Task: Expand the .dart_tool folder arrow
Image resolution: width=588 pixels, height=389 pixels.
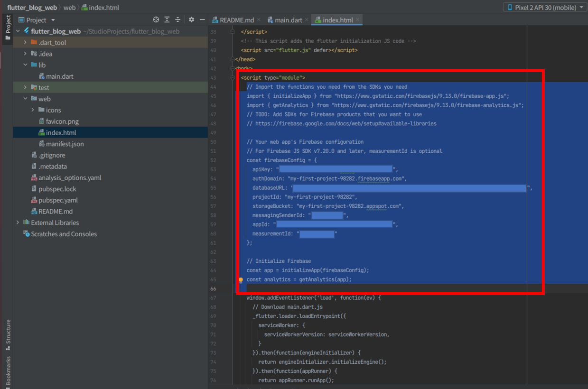Action: [x=26, y=43]
